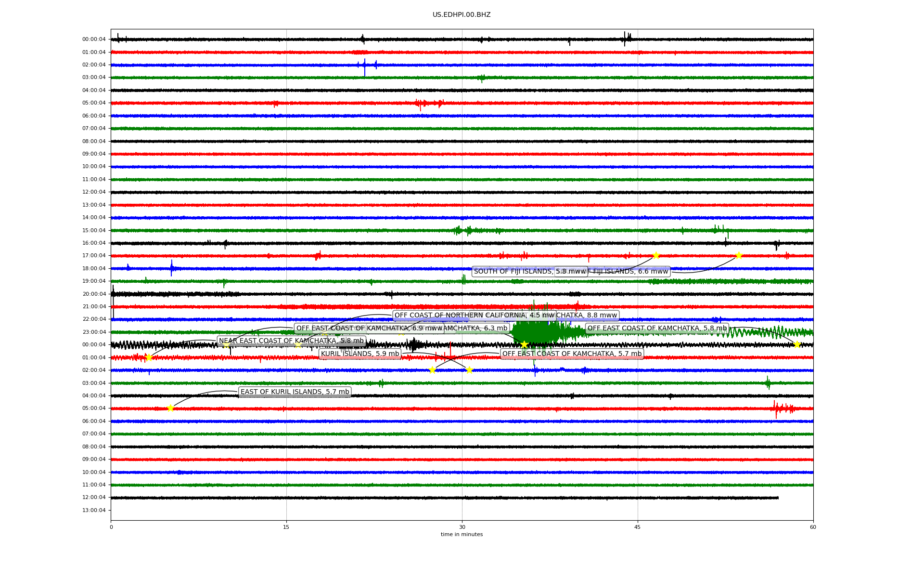Click the star marker for EAST OF KURIL ISLANDS event
Screen dimensions: 924x578
pos(170,408)
